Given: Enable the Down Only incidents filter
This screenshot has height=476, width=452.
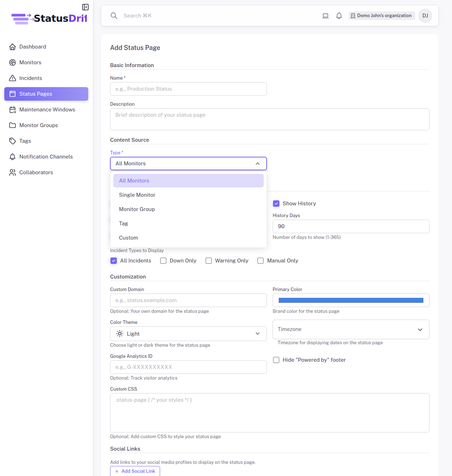Looking at the screenshot, I should click(163, 261).
